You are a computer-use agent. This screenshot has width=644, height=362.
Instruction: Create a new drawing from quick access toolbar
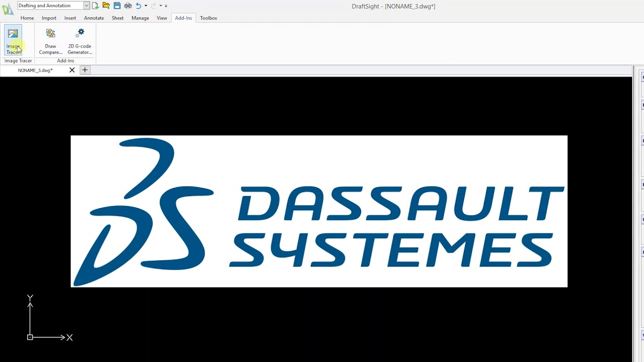point(95,6)
